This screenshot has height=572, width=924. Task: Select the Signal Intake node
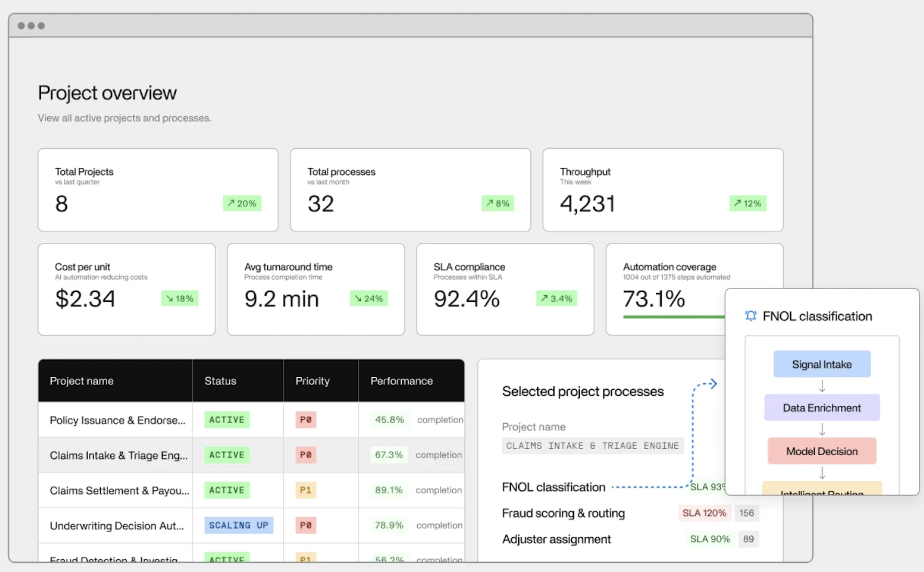pyautogui.click(x=822, y=364)
